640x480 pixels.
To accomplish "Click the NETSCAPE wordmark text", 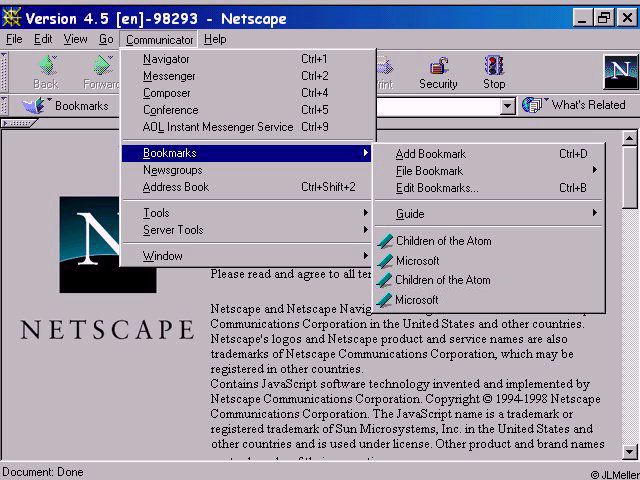I will tap(108, 330).
